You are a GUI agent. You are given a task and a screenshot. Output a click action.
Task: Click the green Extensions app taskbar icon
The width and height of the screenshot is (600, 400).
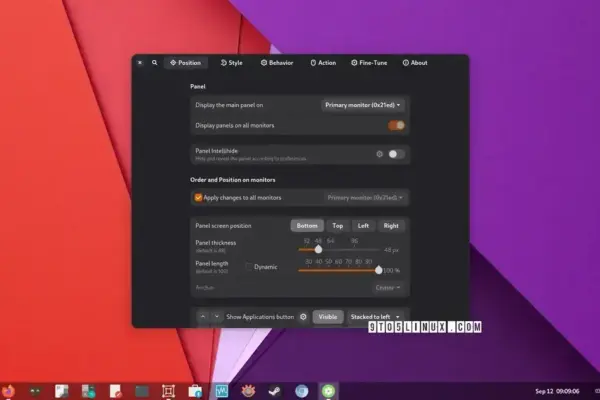328,391
